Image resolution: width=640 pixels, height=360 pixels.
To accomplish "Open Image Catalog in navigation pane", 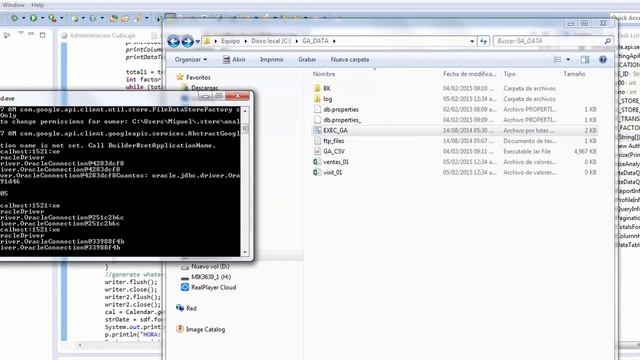I will 200,329.
